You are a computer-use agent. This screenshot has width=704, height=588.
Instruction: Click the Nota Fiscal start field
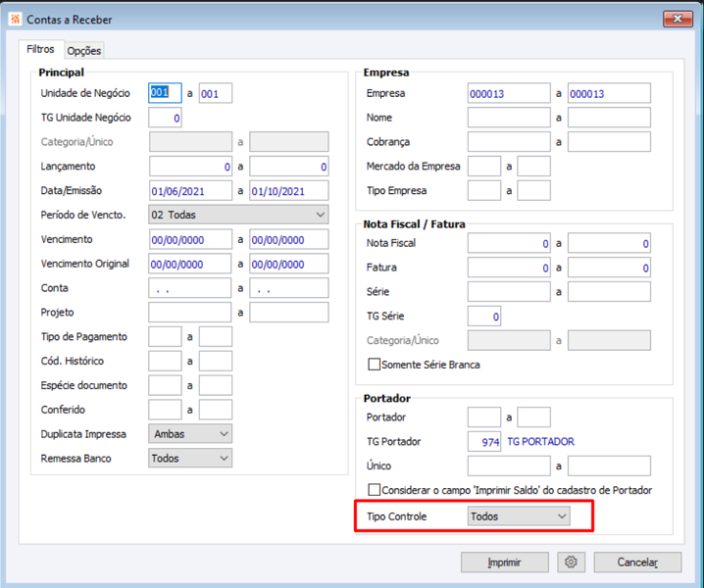[509, 243]
